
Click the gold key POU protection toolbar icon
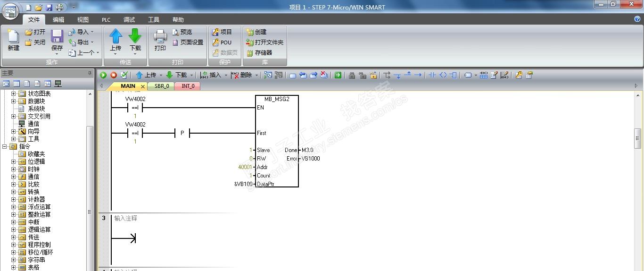[x=519, y=75]
